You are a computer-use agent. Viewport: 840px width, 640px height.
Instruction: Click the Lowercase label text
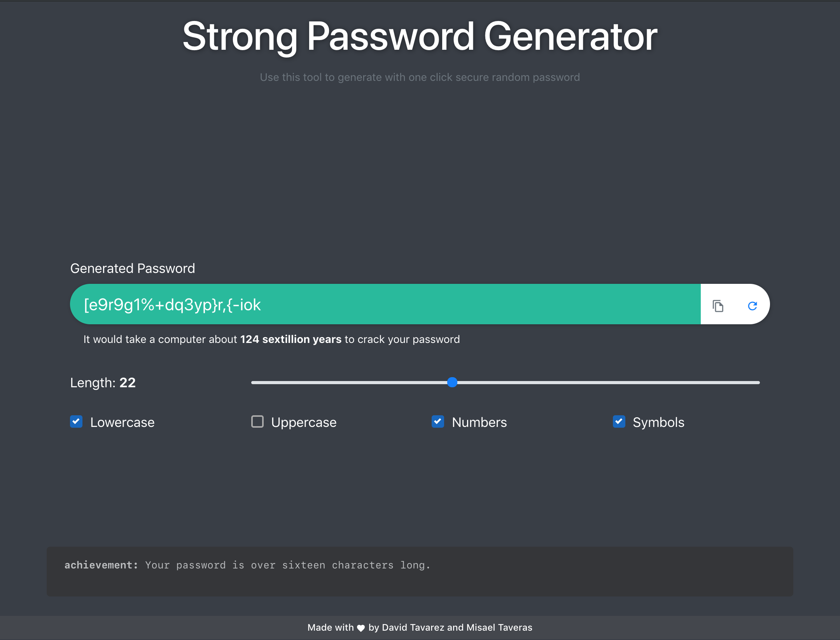(x=122, y=422)
